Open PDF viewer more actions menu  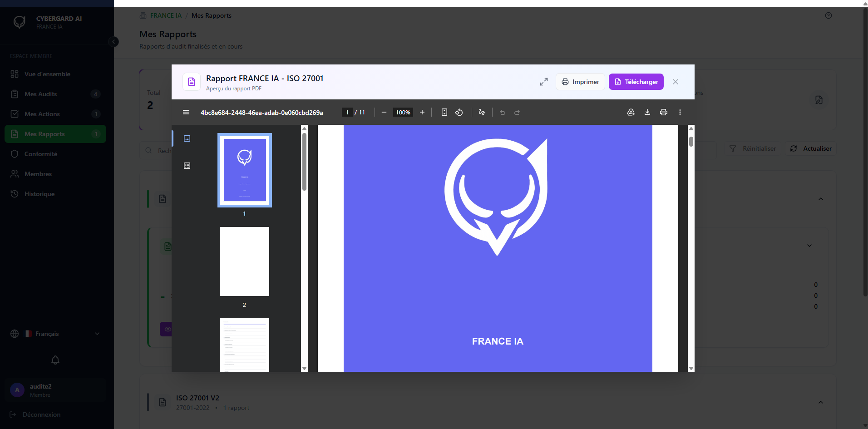(x=680, y=112)
